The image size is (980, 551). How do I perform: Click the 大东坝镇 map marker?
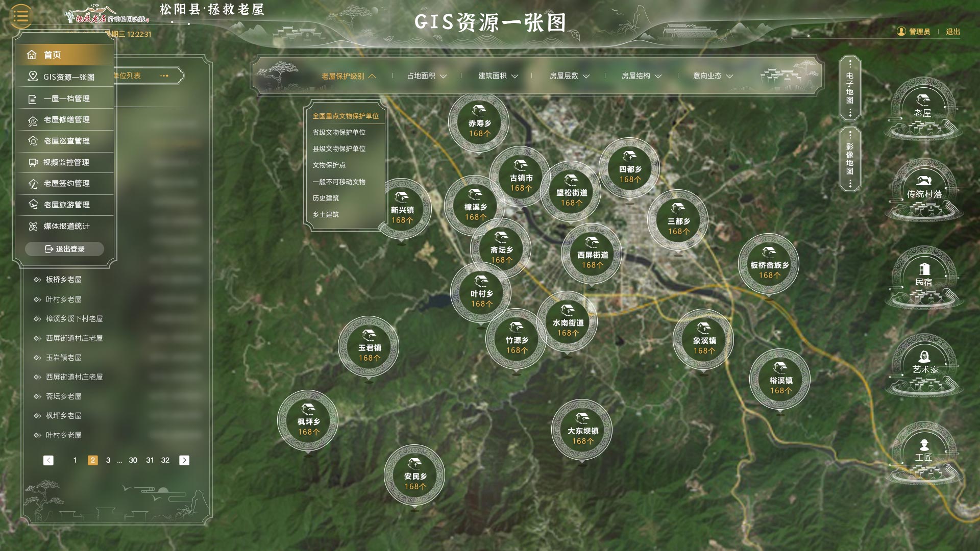582,431
